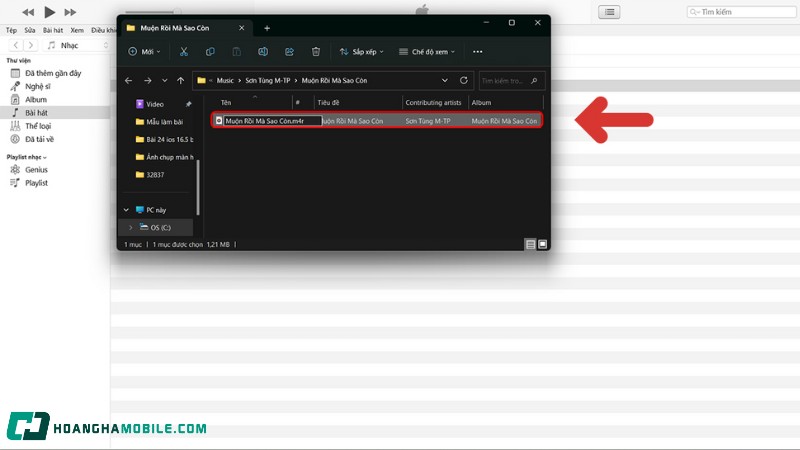Click iTunes back navigation arrow

point(16,45)
